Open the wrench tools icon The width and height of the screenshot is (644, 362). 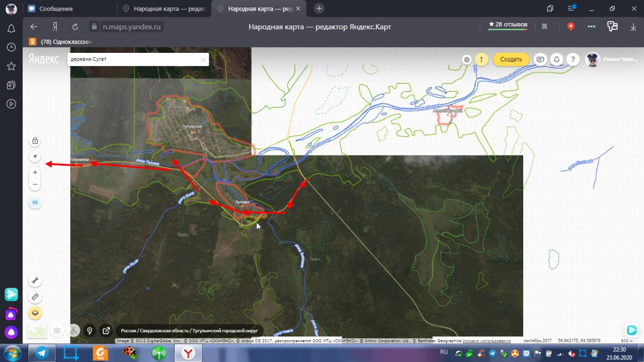click(x=35, y=281)
